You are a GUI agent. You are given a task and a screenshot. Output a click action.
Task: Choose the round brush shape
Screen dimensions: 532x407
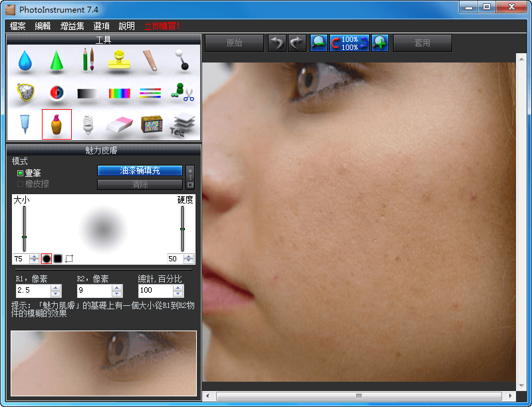[x=47, y=259]
